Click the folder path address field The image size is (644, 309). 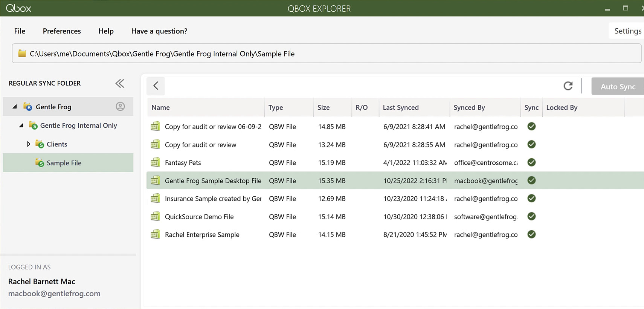pos(327,54)
